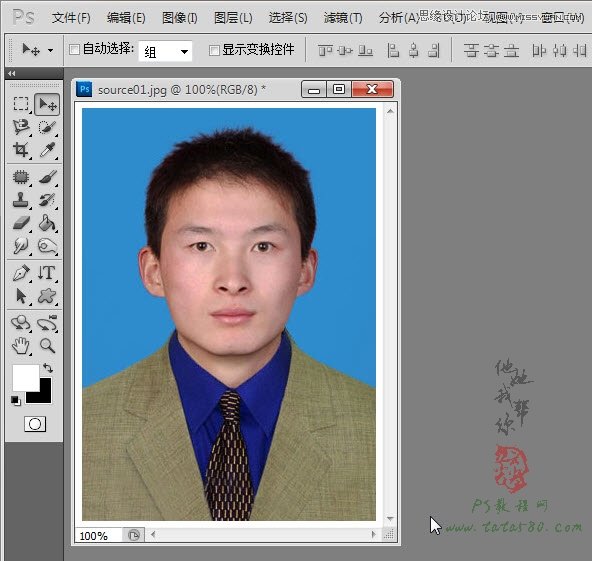Image resolution: width=592 pixels, height=561 pixels.
Task: Select the Lasso tool
Action: tap(21, 127)
